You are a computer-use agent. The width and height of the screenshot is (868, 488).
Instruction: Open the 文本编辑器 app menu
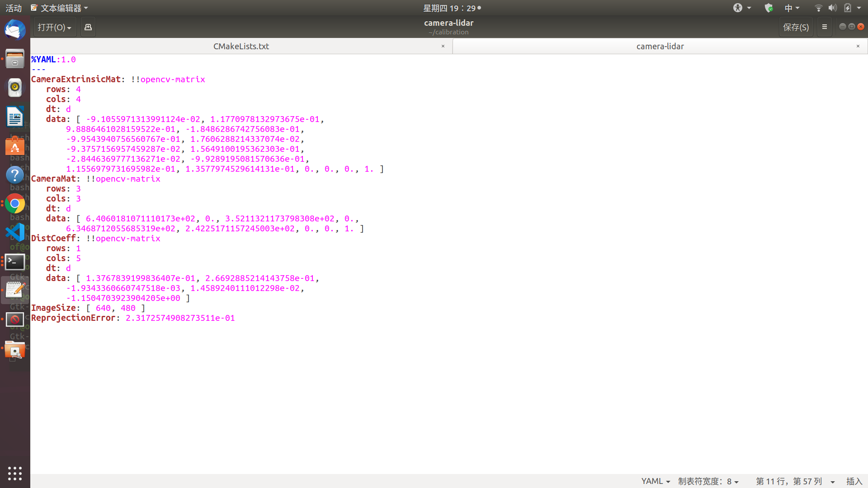59,8
